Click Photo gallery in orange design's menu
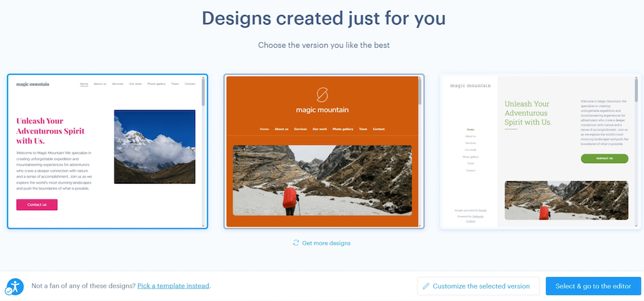Image resolution: width=644 pixels, height=301 pixels. [343, 129]
